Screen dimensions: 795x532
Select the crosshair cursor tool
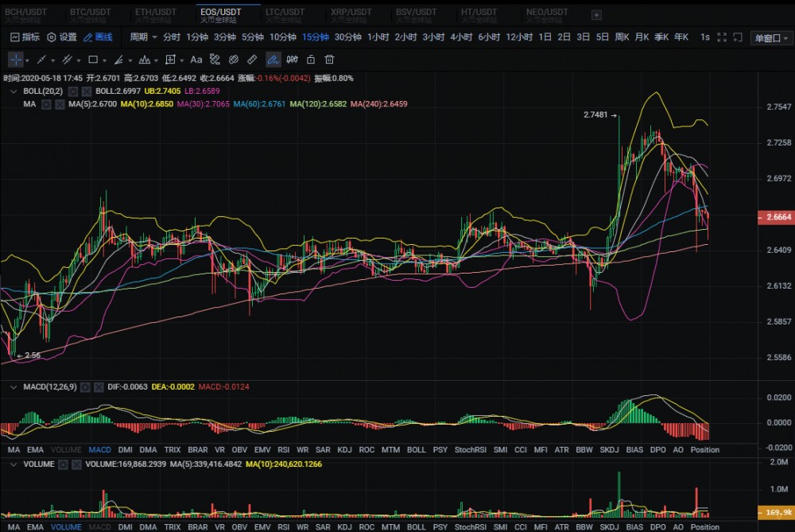click(x=15, y=60)
